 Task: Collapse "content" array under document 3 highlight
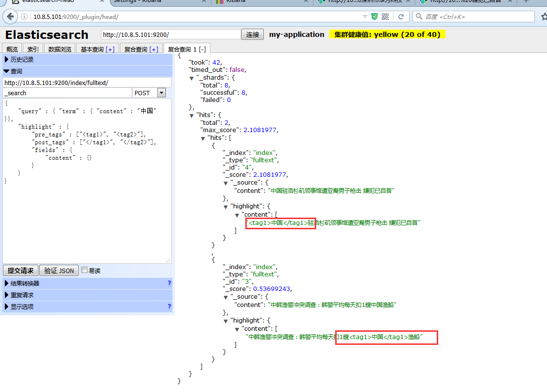[237, 329]
